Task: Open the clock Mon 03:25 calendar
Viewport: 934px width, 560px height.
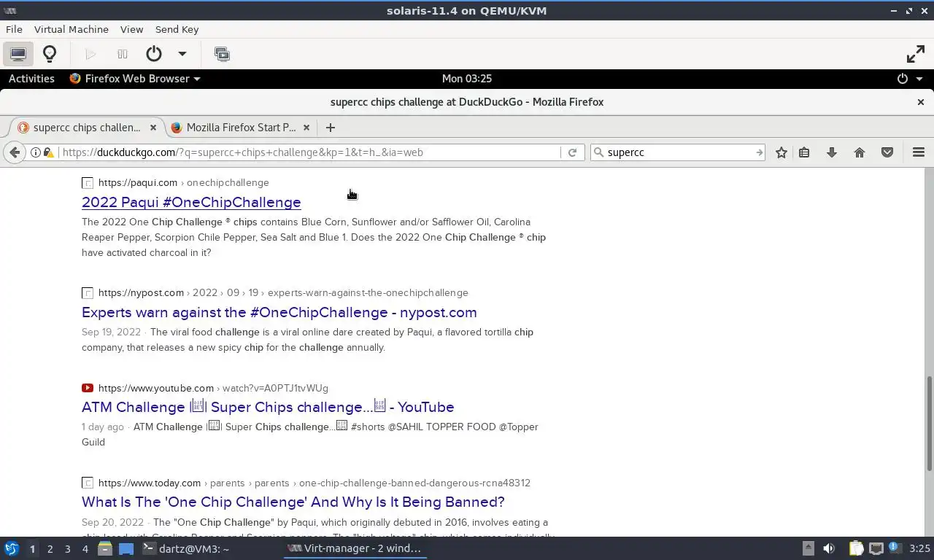Action: (467, 79)
